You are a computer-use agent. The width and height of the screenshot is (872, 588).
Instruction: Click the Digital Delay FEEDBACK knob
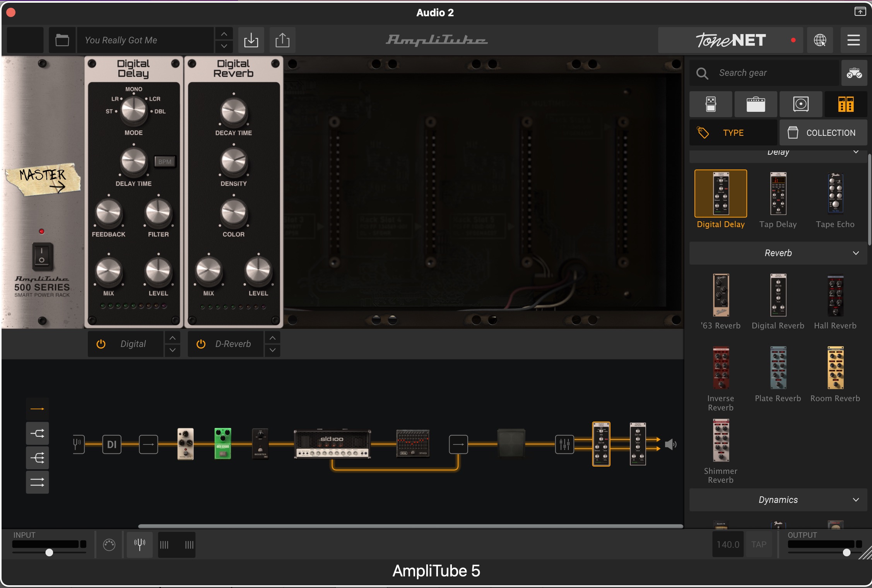(x=109, y=213)
